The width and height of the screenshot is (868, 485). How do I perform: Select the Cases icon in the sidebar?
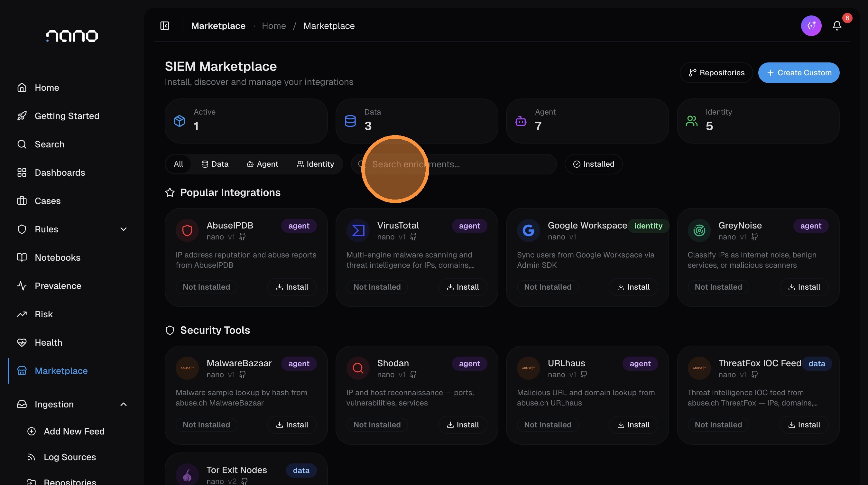(x=22, y=201)
